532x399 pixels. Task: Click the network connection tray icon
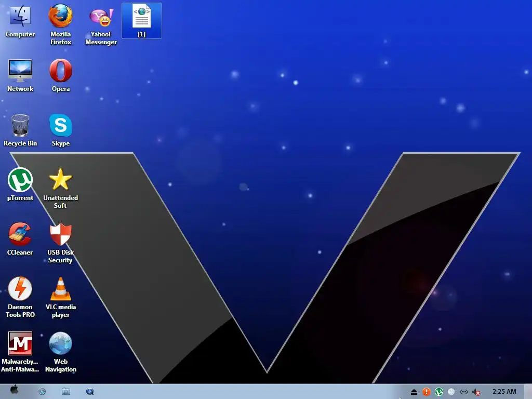click(x=464, y=392)
